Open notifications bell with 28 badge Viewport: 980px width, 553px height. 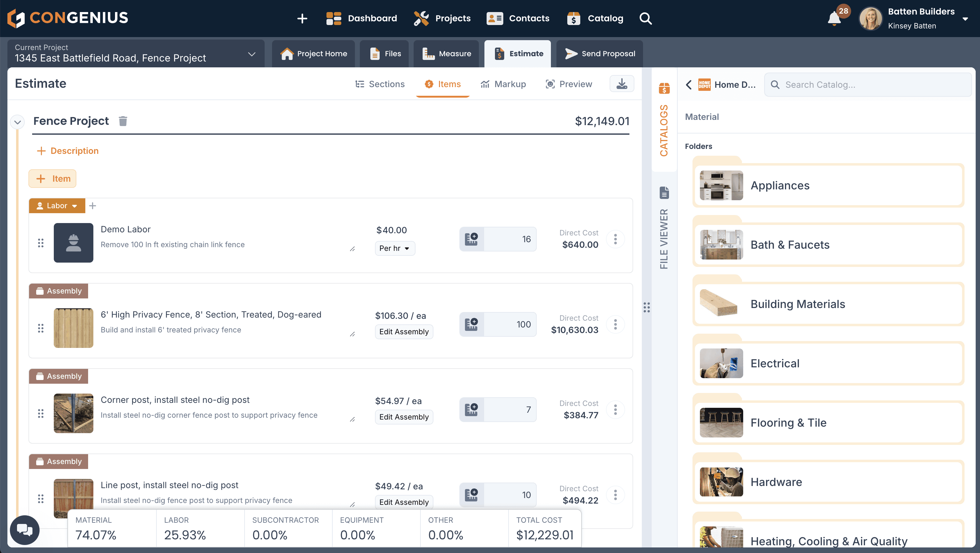click(x=834, y=18)
